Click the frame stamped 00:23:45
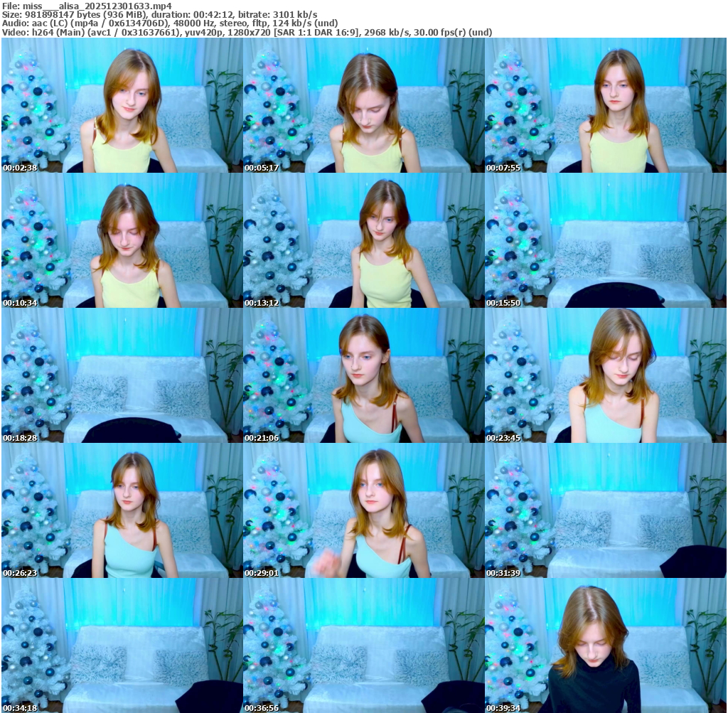This screenshot has height=713, width=728. (605, 375)
